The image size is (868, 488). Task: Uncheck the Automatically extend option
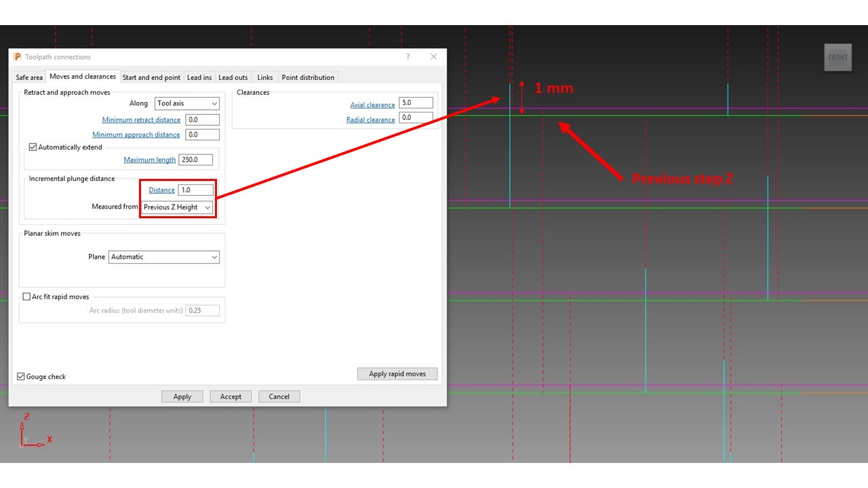pos(32,146)
